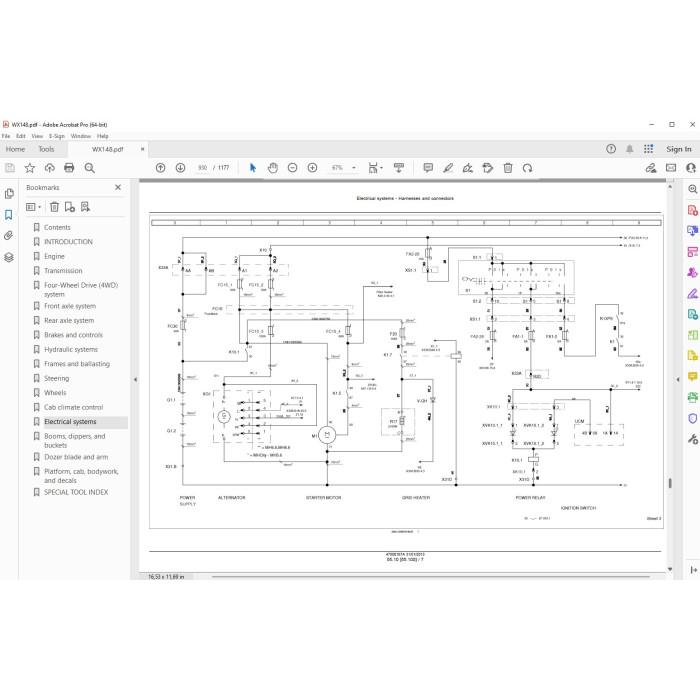This screenshot has width=700, height=700.
Task: Add a sticky note comment
Action: pos(428,168)
